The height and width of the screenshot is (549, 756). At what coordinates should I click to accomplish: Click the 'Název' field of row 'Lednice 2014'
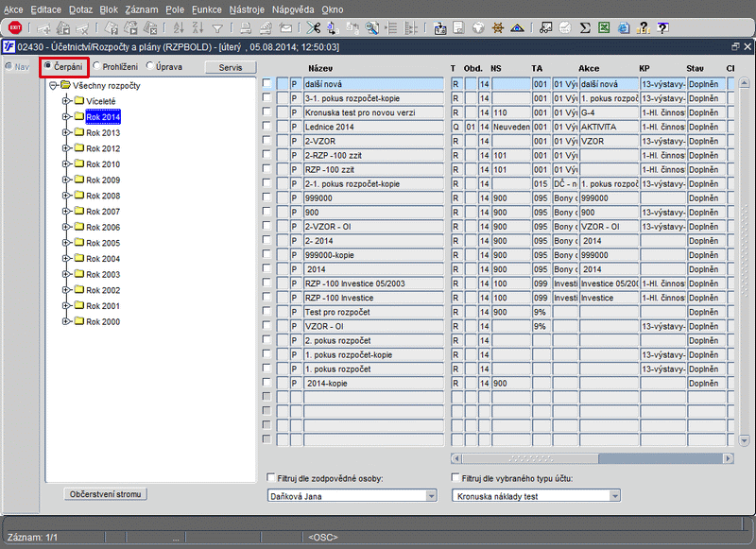373,127
